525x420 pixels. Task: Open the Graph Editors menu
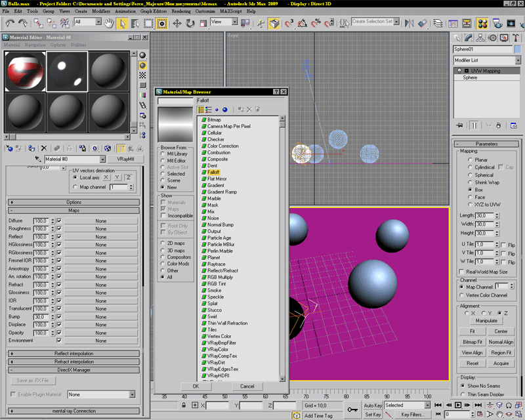pos(154,11)
